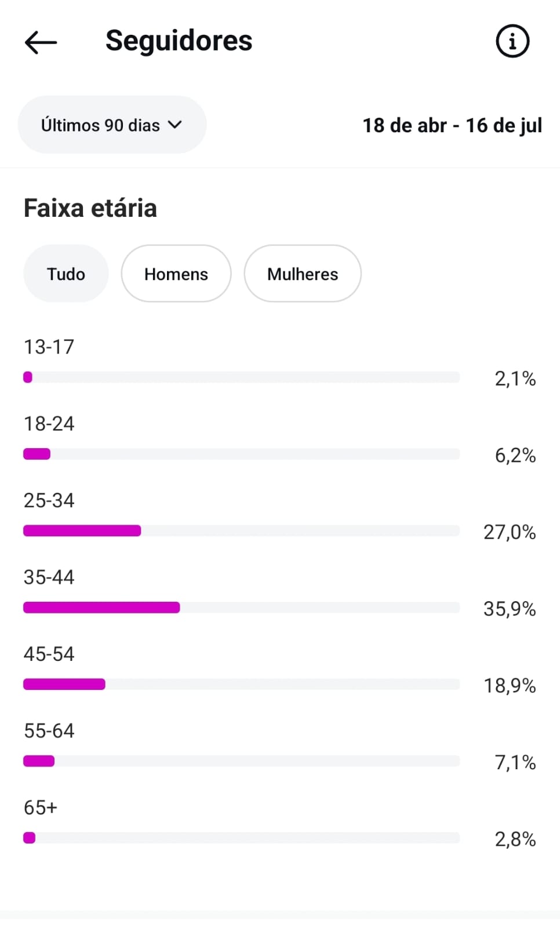Screen dimensions: 560x927
Task: Click the 13-17 age bar
Action: tap(241, 377)
